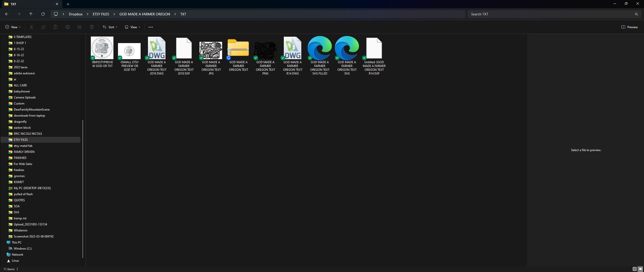Add a new tab with plus button
Viewport: 644px width, 272px height.
pyautogui.click(x=68, y=4)
